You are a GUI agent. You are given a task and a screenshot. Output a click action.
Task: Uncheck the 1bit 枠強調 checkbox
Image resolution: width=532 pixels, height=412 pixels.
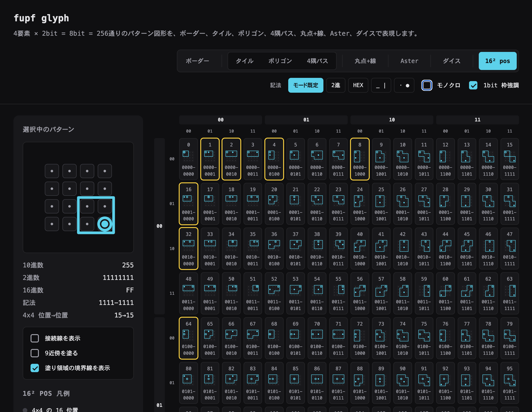[x=473, y=85]
